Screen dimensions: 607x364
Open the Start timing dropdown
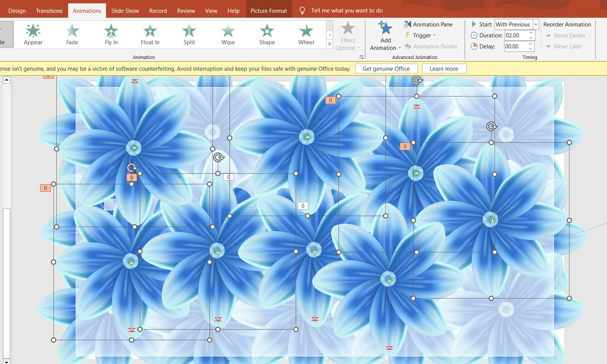(536, 24)
